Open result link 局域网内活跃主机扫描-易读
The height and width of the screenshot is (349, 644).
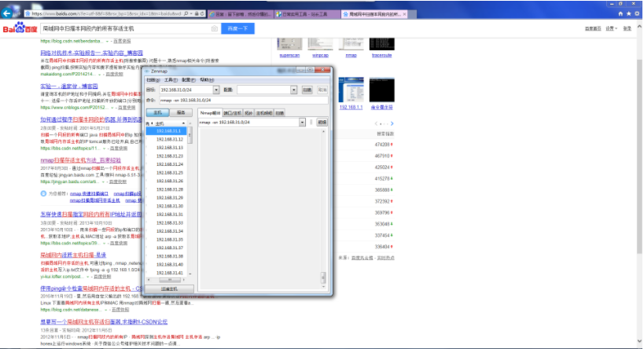73,255
